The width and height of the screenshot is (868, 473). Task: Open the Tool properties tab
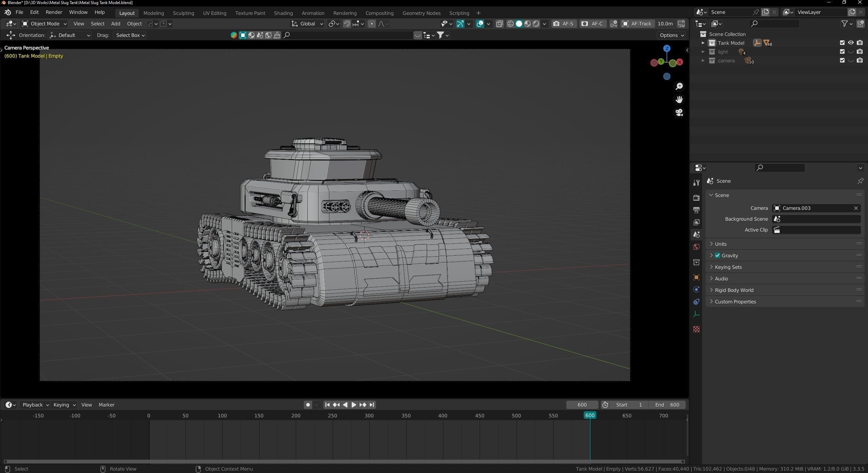pyautogui.click(x=696, y=183)
